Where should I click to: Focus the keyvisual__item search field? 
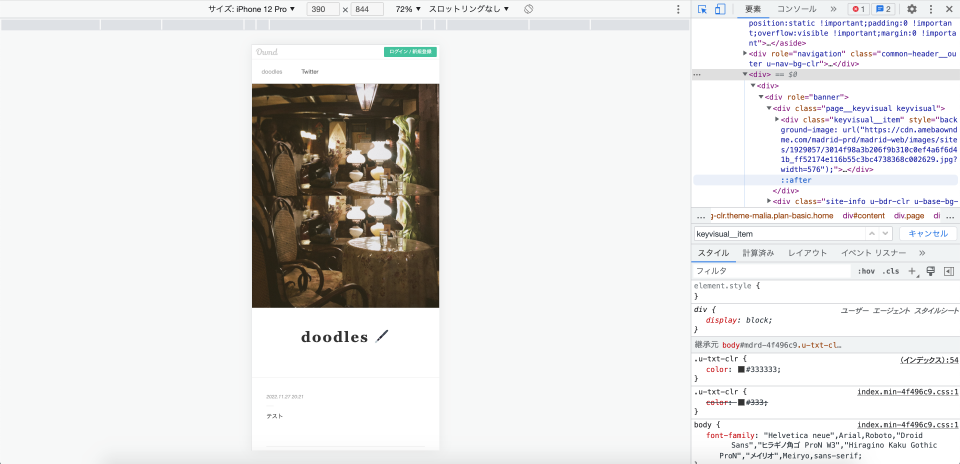pyautogui.click(x=779, y=234)
